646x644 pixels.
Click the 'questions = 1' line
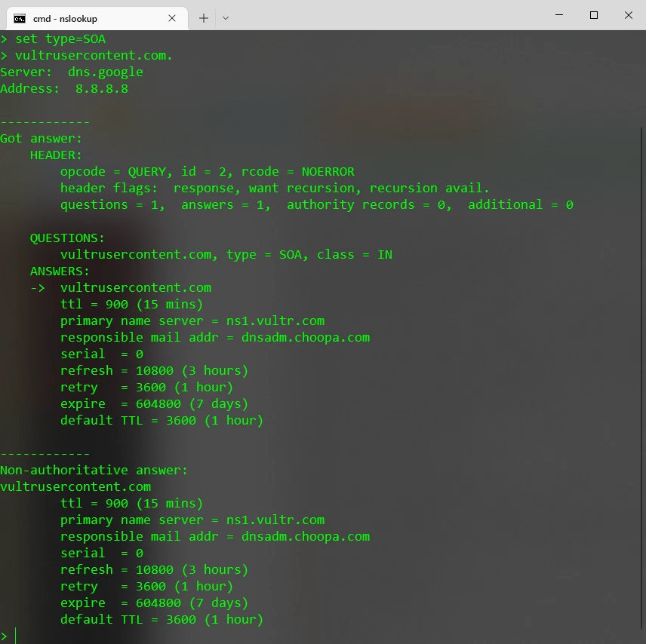(317, 205)
